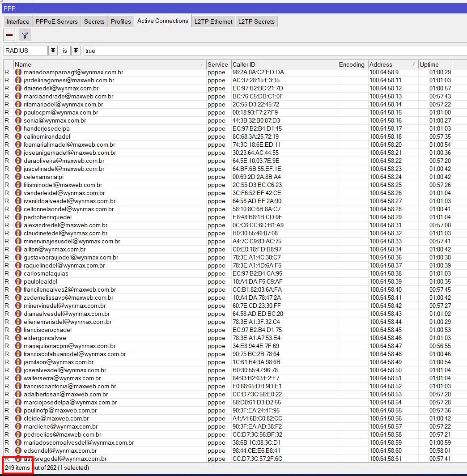Image resolution: width=467 pixels, height=476 pixels.
Task: Click the user icon of paulolealdel
Action: [18, 281]
